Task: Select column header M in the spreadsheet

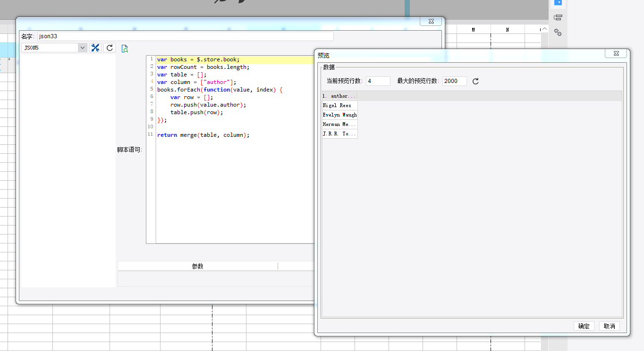Action: pos(473,30)
